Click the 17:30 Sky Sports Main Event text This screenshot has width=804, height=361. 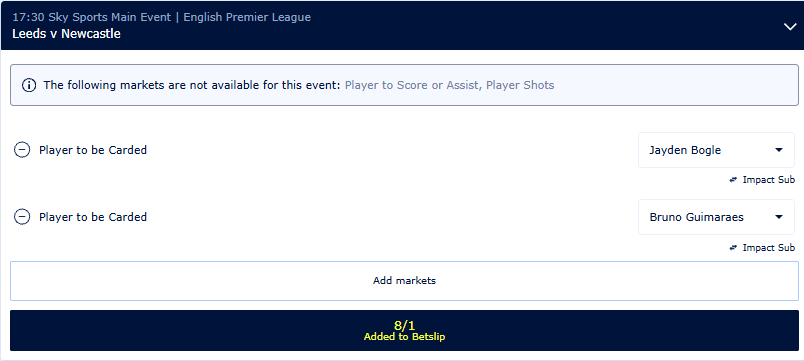91,17
